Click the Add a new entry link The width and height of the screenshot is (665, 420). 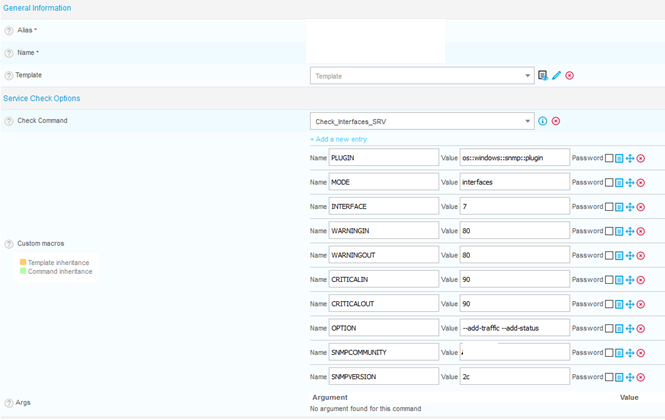338,139
